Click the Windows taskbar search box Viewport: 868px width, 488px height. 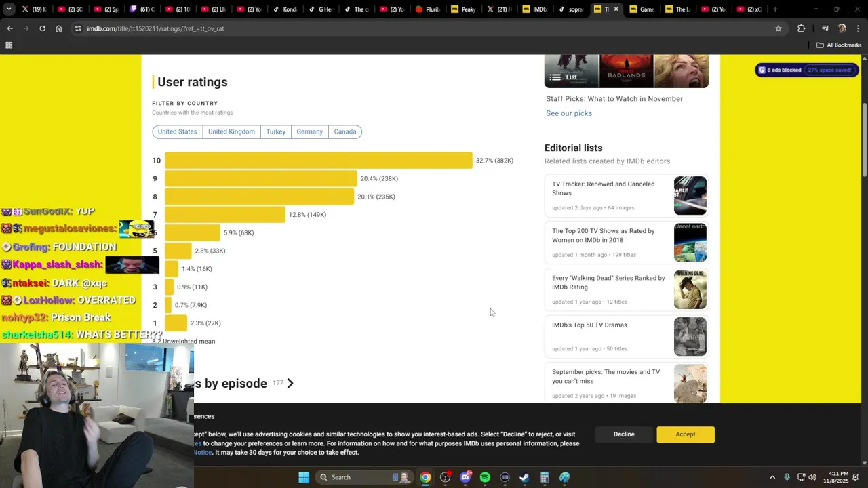(365, 477)
